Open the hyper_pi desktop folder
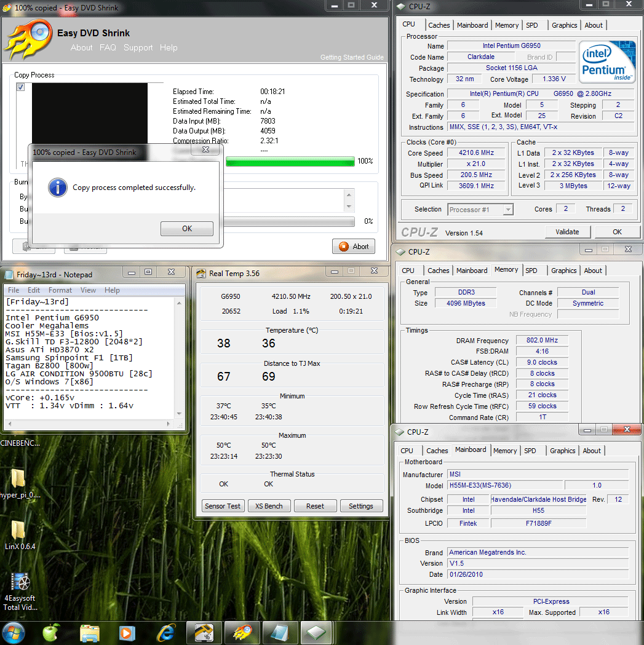This screenshot has height=645, width=644. tap(18, 484)
